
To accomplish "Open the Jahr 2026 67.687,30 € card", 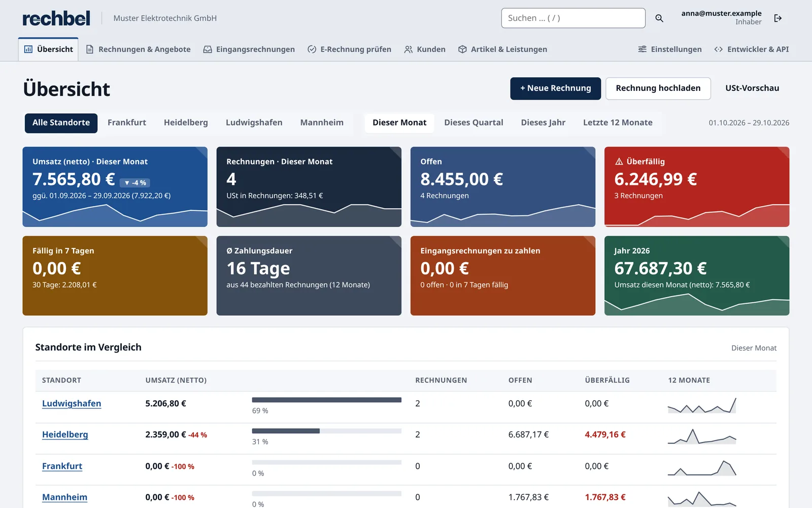I will [x=697, y=276].
